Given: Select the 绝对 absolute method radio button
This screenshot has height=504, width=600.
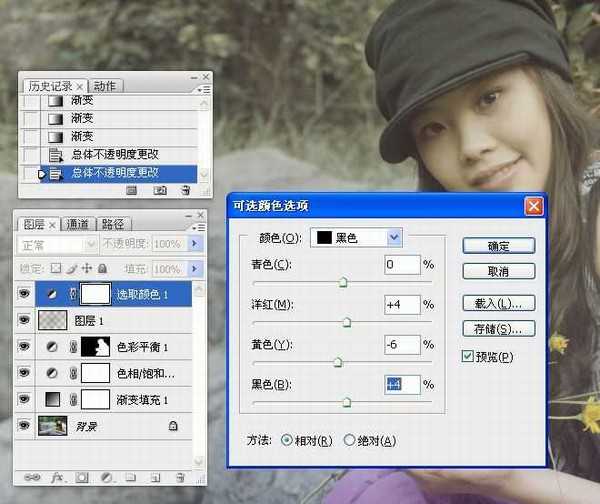Looking at the screenshot, I should tap(349, 440).
